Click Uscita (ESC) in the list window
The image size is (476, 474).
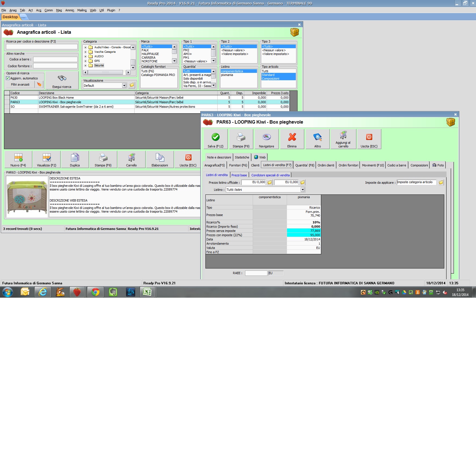(x=188, y=159)
